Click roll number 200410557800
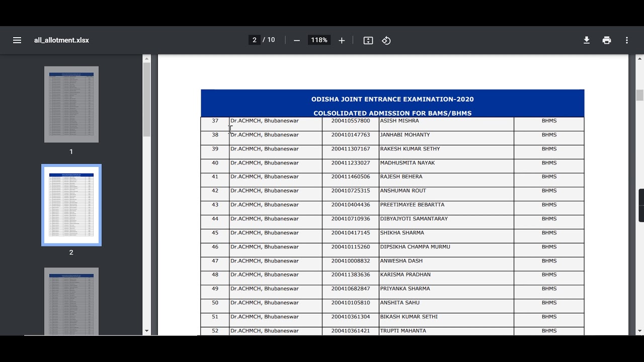This screenshot has width=644, height=362. pyautogui.click(x=351, y=121)
